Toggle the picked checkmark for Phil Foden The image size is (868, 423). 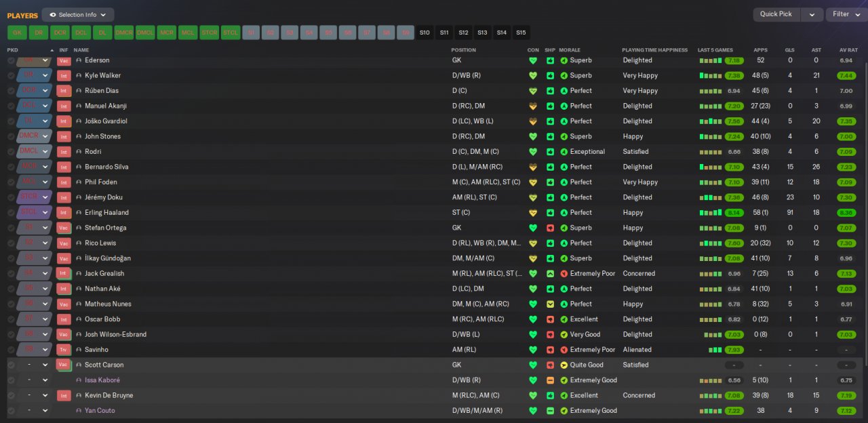tap(11, 182)
